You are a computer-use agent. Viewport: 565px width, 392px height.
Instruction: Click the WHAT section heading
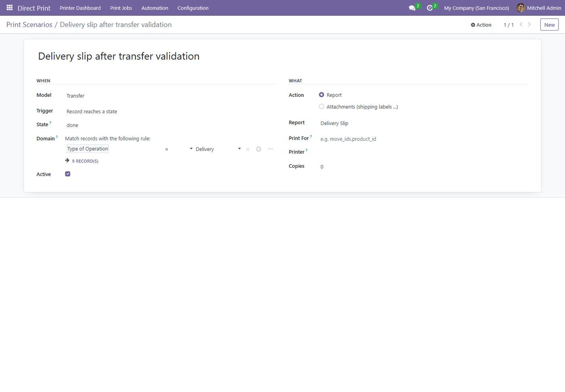click(x=295, y=81)
